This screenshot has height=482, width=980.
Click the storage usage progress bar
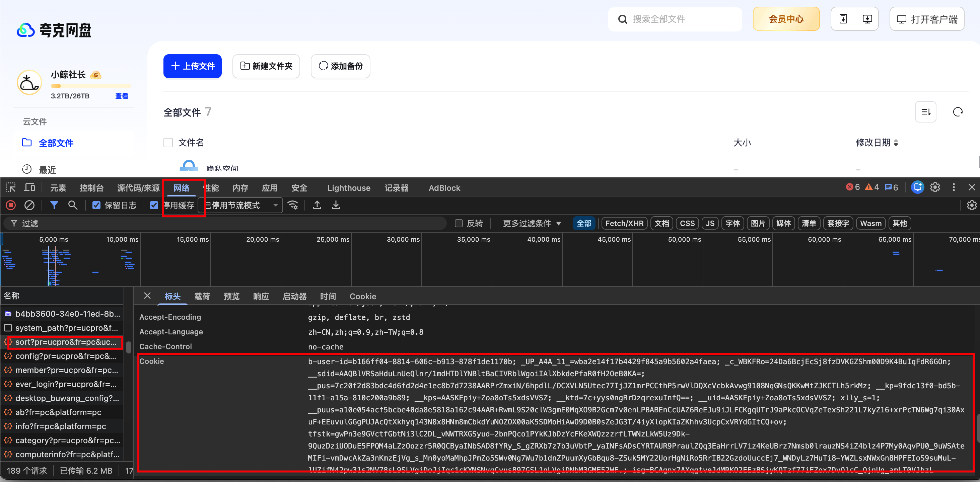point(91,86)
